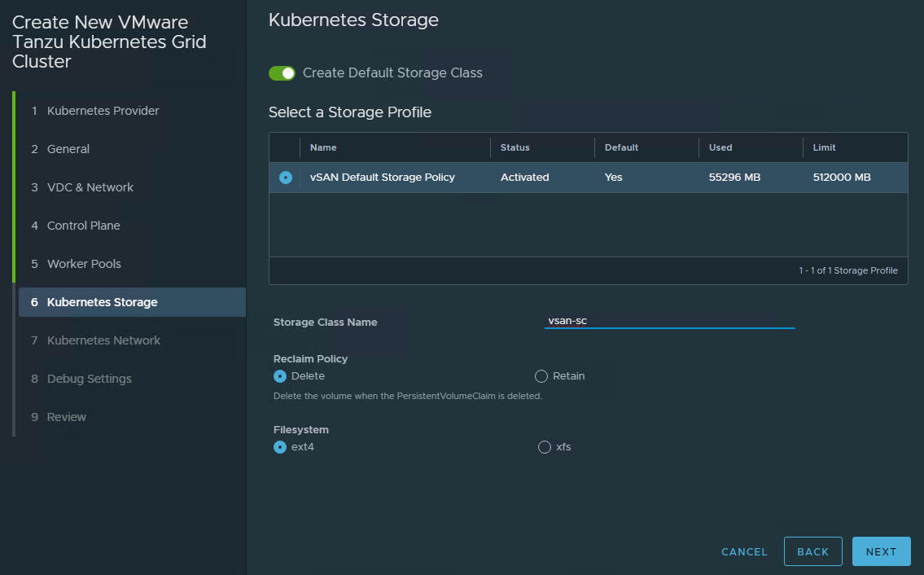Click the BACK button
924x575 pixels.
click(x=812, y=551)
